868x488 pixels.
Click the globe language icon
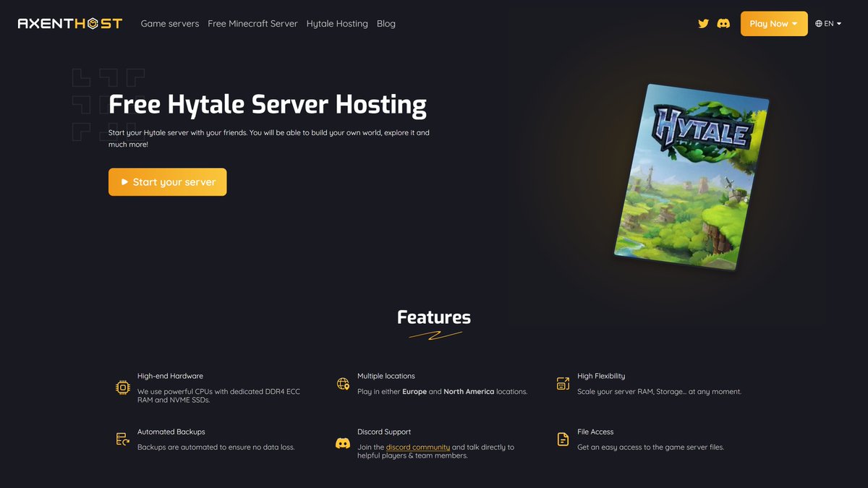click(819, 23)
